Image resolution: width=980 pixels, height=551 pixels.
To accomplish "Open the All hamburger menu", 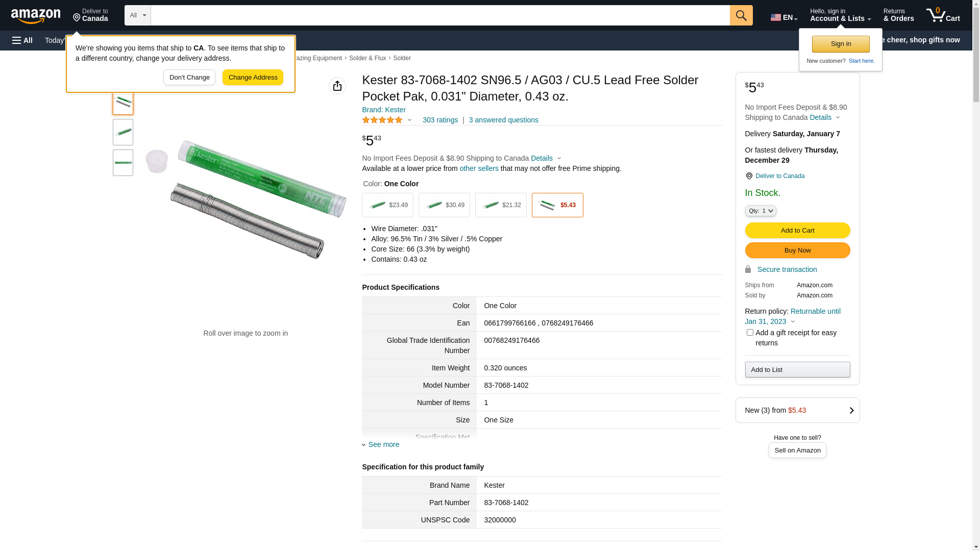I will 22,40.
